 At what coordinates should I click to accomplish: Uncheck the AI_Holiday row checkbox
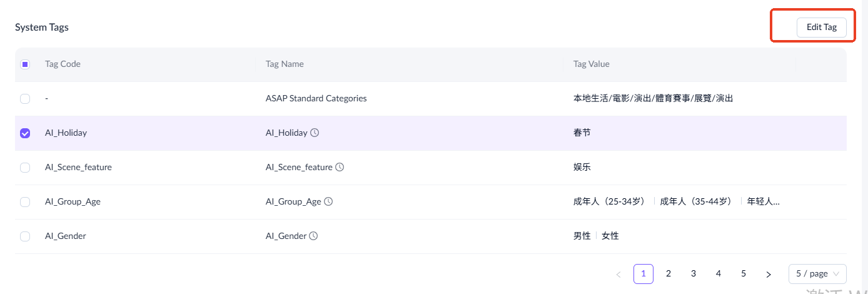click(x=25, y=133)
